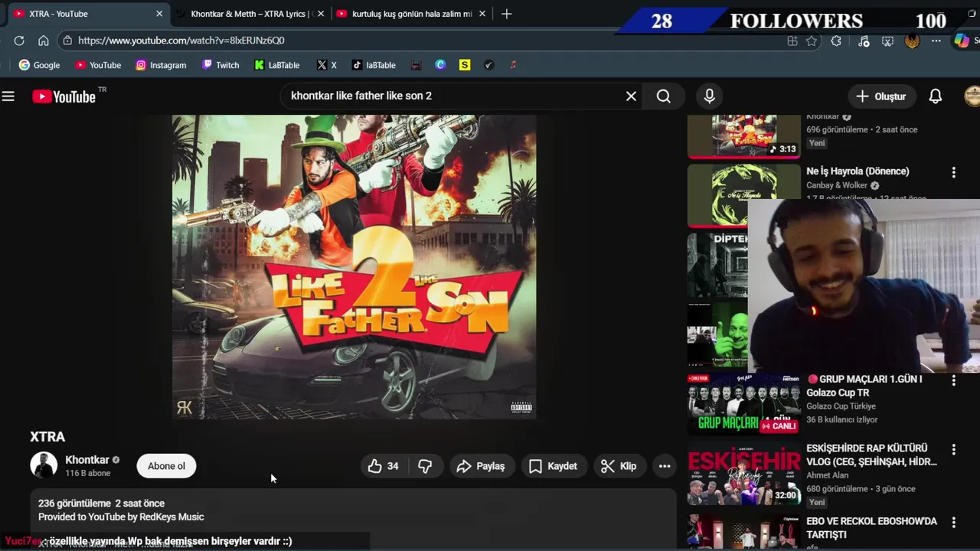Open the X bookmark
This screenshot has height=551, width=980.
(327, 65)
